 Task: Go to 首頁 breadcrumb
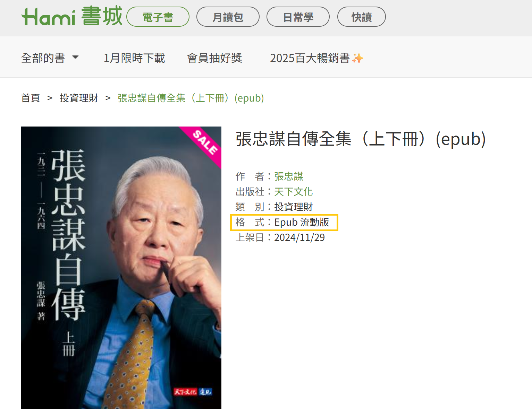[x=31, y=98]
